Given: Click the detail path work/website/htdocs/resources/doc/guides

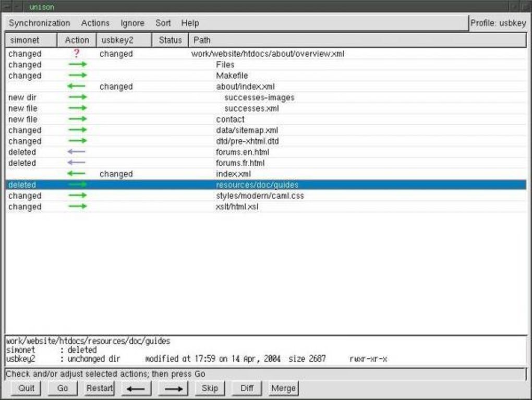Looking at the screenshot, I should (88, 341).
